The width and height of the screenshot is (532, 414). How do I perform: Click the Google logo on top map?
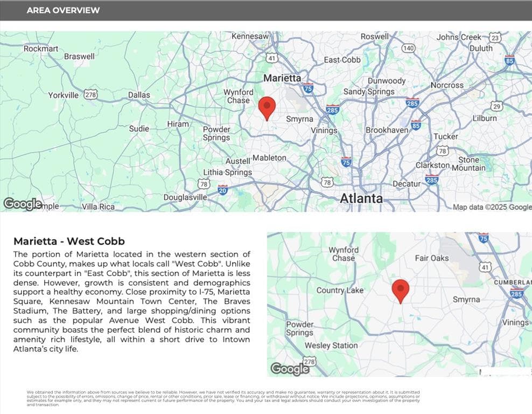tap(23, 204)
